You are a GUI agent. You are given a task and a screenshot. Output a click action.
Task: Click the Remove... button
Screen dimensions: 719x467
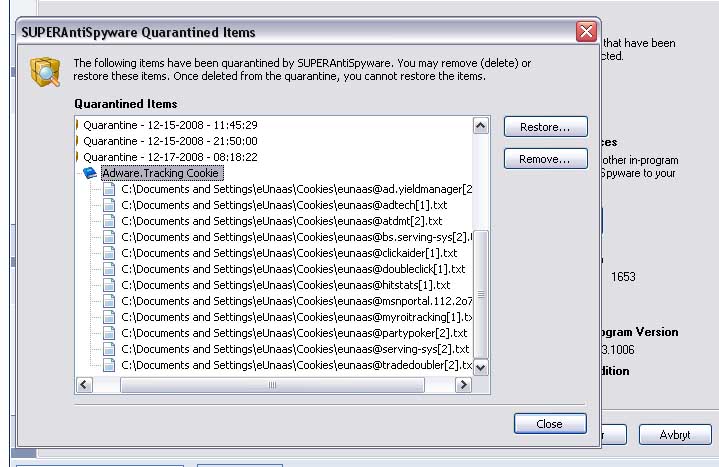click(545, 159)
